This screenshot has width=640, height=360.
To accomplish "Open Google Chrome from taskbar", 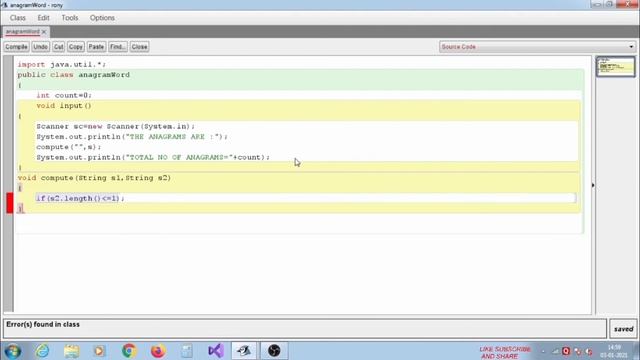I will pos(129,351).
